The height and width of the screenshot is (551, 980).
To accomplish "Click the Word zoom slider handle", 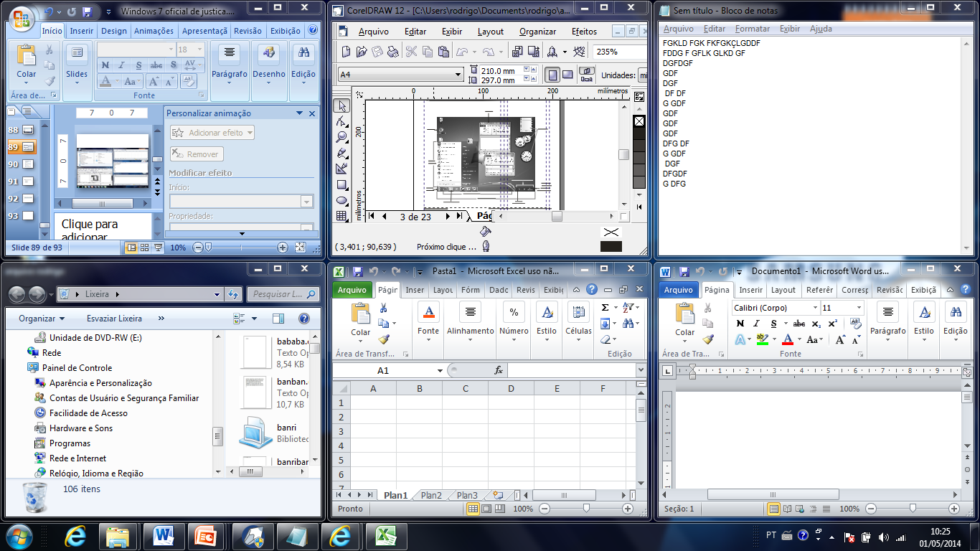I will tap(913, 509).
